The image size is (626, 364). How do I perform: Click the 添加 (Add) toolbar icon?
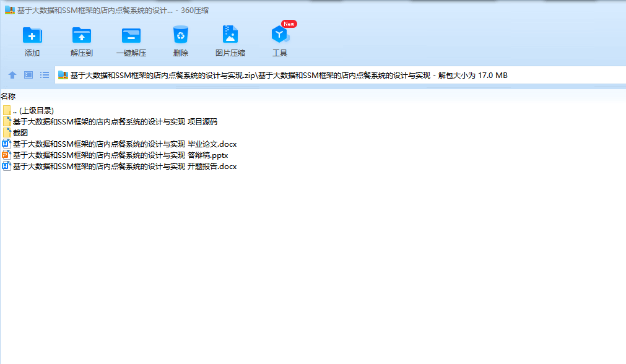[32, 35]
